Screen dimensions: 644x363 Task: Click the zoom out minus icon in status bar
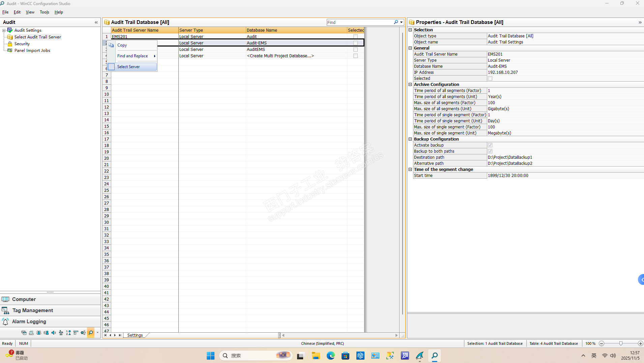coord(601,343)
